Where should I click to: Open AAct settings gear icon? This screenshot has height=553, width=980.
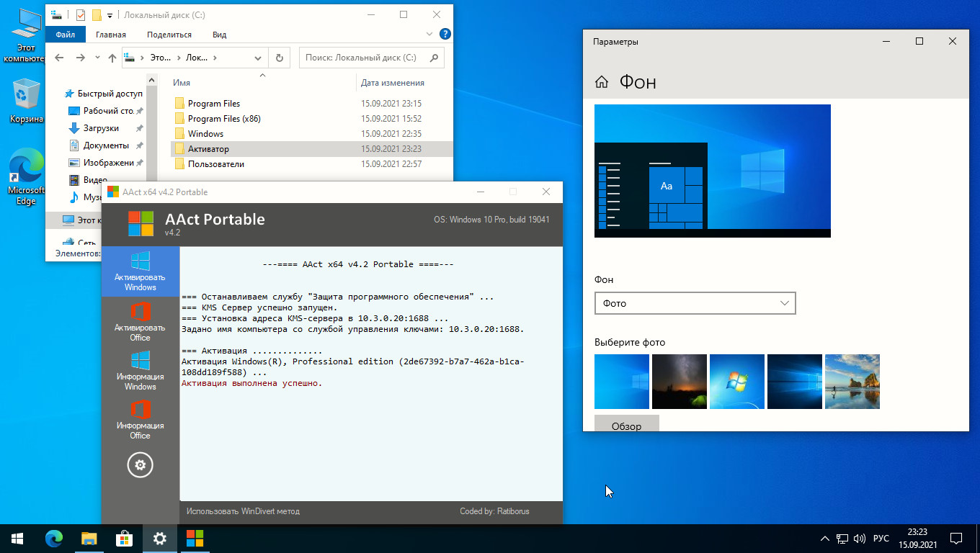140,465
